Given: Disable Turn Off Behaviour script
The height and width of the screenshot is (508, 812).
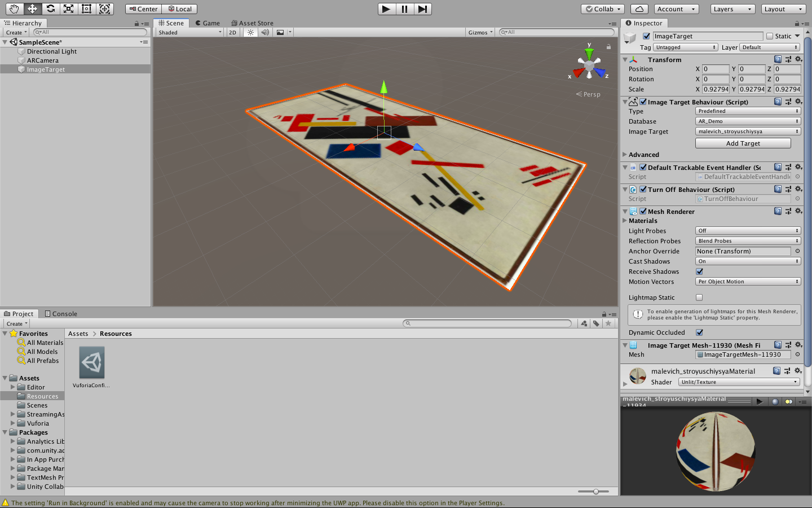Looking at the screenshot, I should [643, 189].
